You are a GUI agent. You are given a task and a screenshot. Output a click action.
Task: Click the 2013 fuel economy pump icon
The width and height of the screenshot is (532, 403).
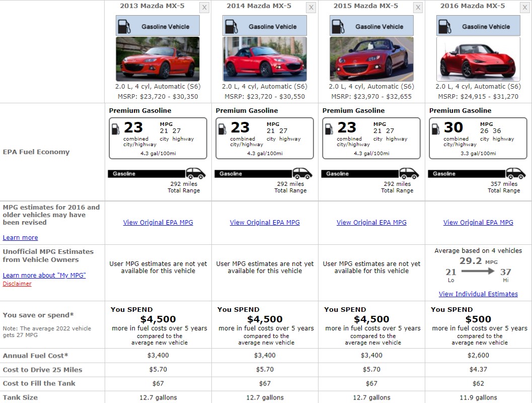(x=116, y=129)
